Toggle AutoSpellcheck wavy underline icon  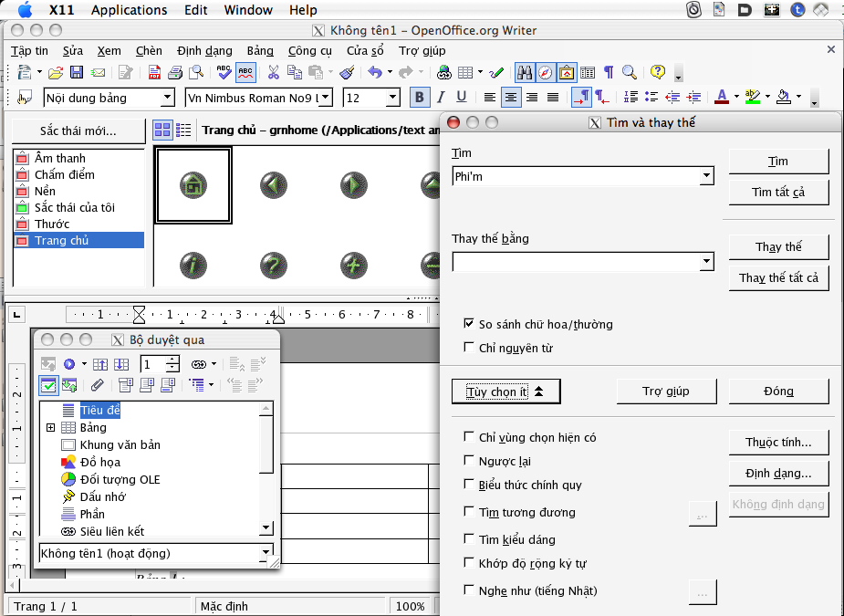click(x=245, y=72)
